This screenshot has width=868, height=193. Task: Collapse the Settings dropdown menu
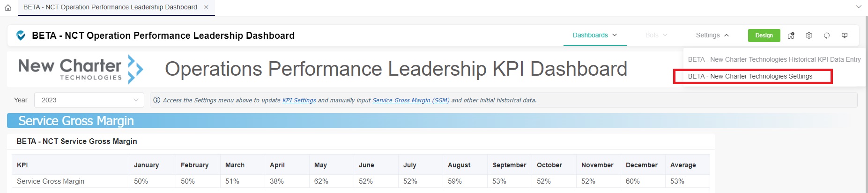click(712, 35)
